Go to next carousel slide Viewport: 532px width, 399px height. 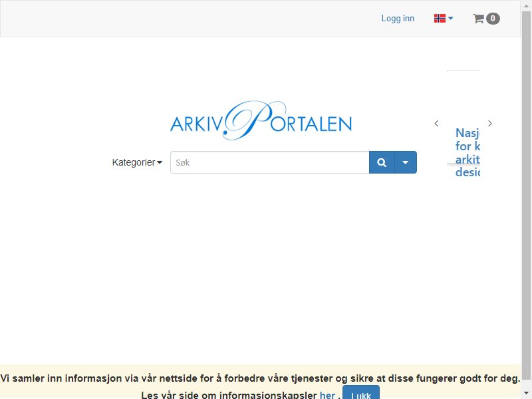click(490, 124)
